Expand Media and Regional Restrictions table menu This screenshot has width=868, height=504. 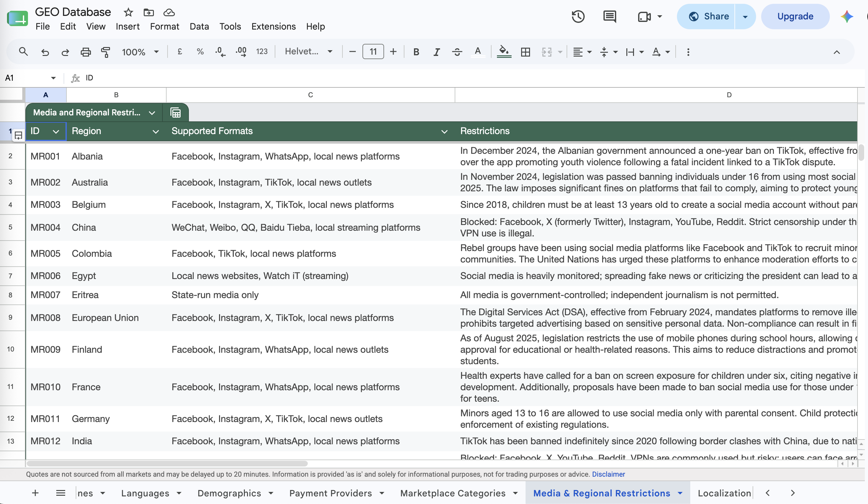(152, 112)
